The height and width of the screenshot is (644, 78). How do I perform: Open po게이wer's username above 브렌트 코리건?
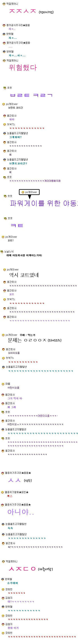[12, 104]
